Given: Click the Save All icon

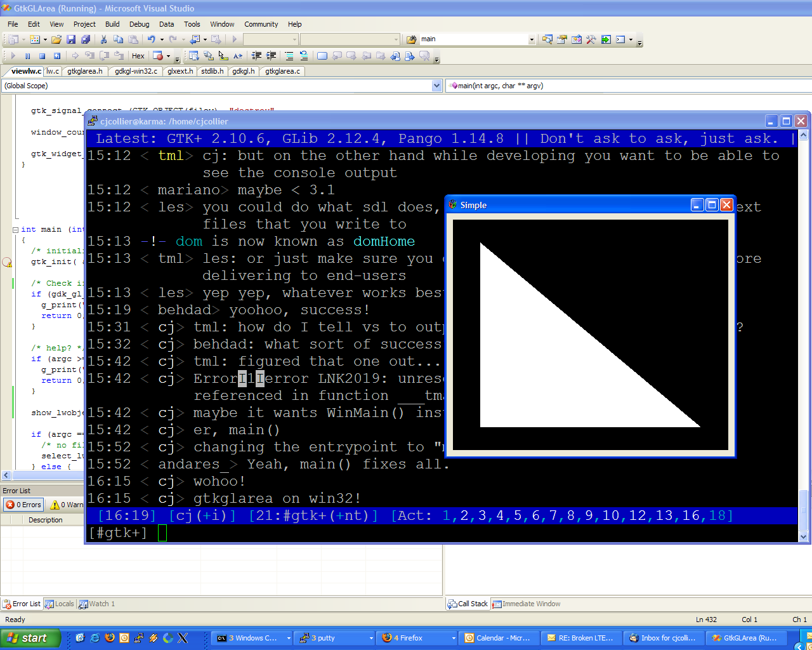Looking at the screenshot, I should click(86, 39).
